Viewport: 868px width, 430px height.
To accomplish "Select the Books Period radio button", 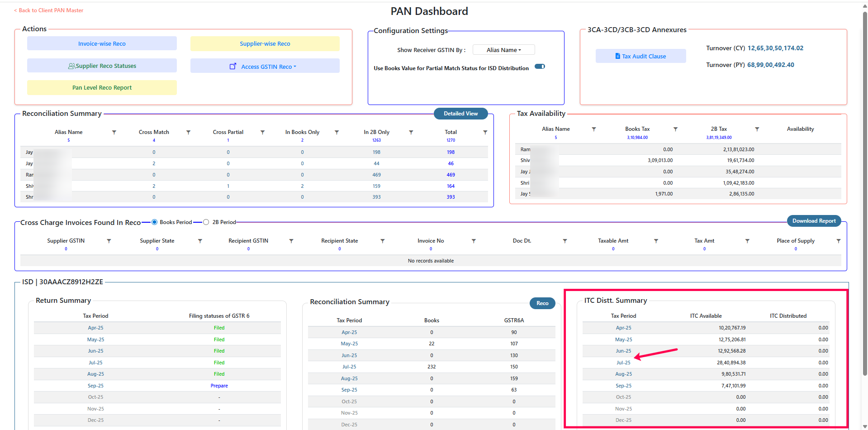I will tap(155, 222).
